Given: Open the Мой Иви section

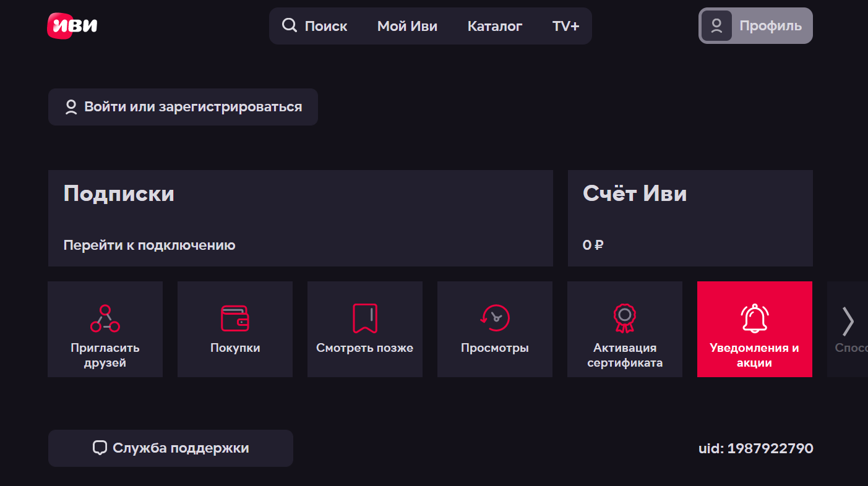Looking at the screenshot, I should pyautogui.click(x=407, y=26).
